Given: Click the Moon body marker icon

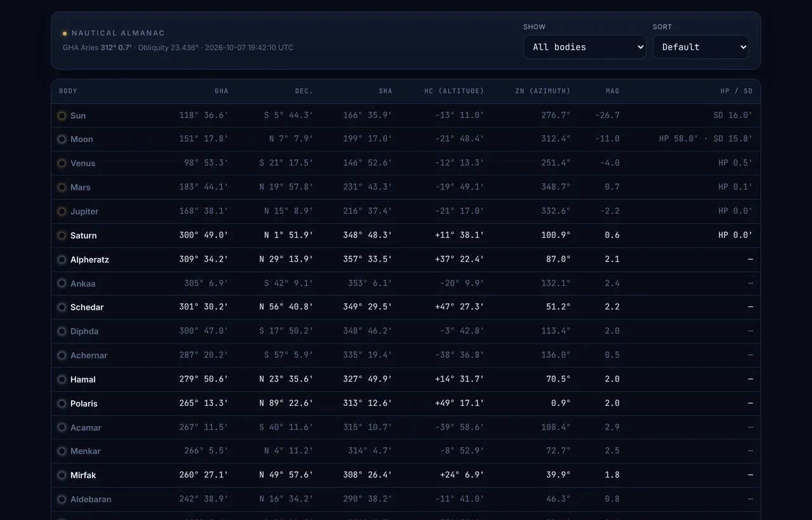Looking at the screenshot, I should (62, 139).
